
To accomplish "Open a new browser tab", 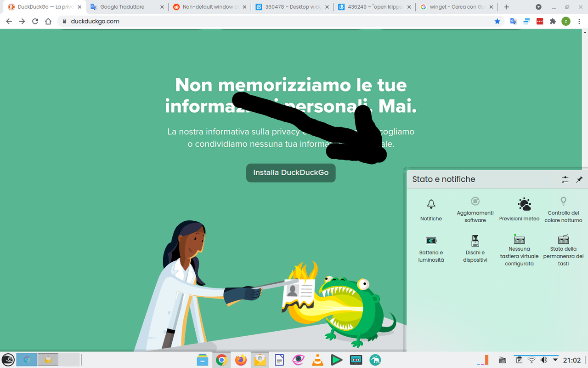I will click(507, 7).
